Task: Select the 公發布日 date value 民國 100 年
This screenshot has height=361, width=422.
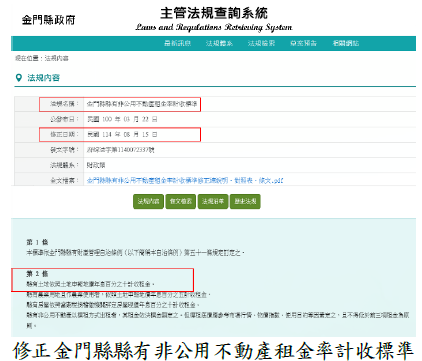Action: [122, 119]
